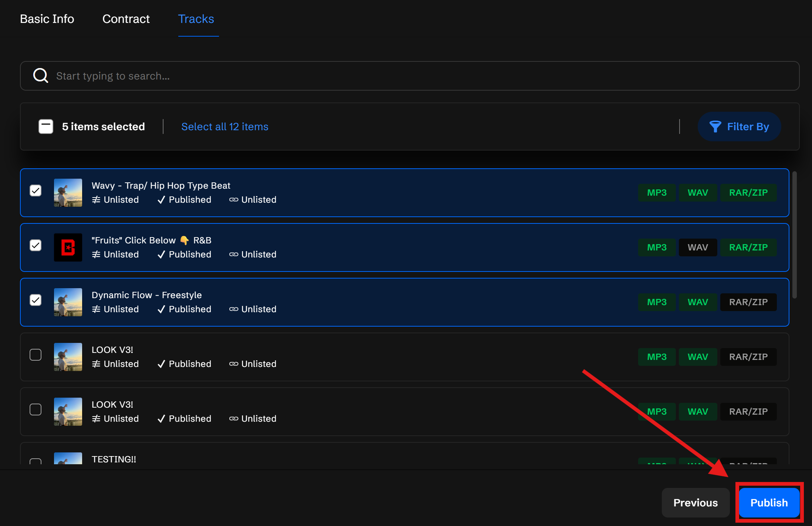Toggle the 5 items selected master checkbox
Image resolution: width=812 pixels, height=526 pixels.
46,127
